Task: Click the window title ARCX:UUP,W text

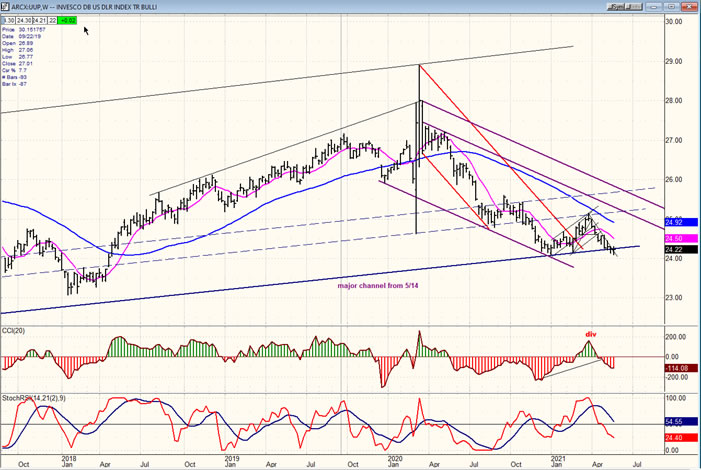Action: click(x=29, y=7)
